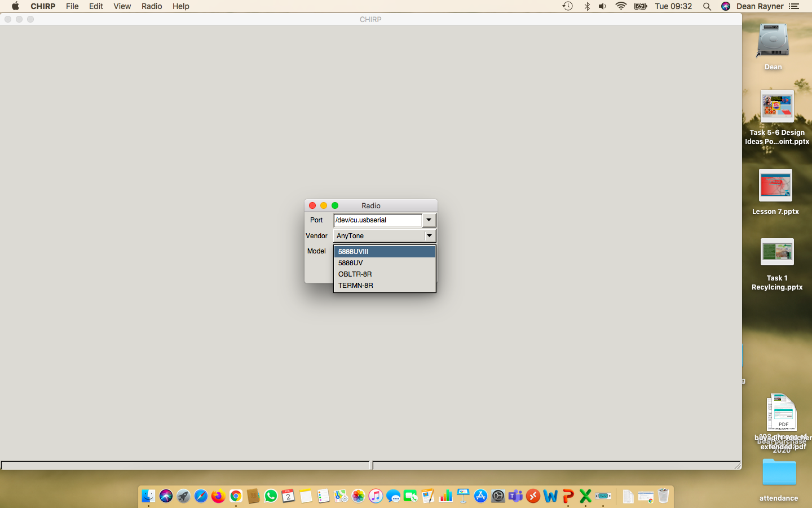Open System Preferences gear in Dock
Image resolution: width=812 pixels, height=508 pixels.
tap(498, 496)
